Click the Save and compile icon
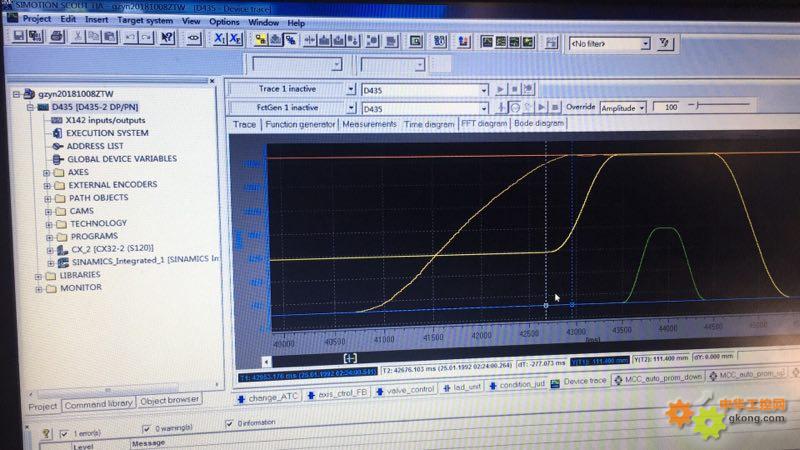This screenshot has height=450, width=800. tap(35, 36)
